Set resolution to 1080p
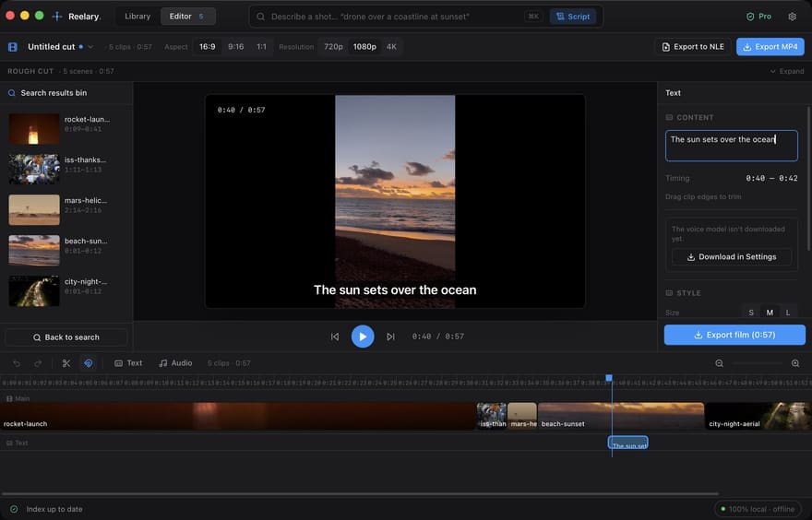 pos(364,47)
